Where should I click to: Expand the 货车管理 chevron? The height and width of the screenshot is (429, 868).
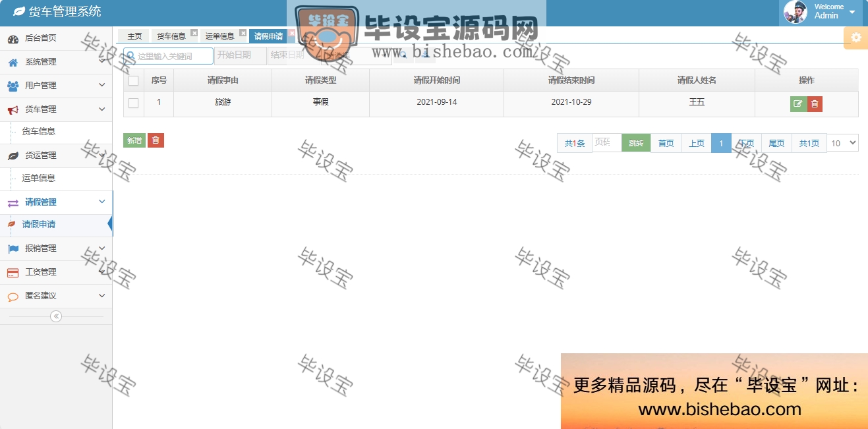101,109
